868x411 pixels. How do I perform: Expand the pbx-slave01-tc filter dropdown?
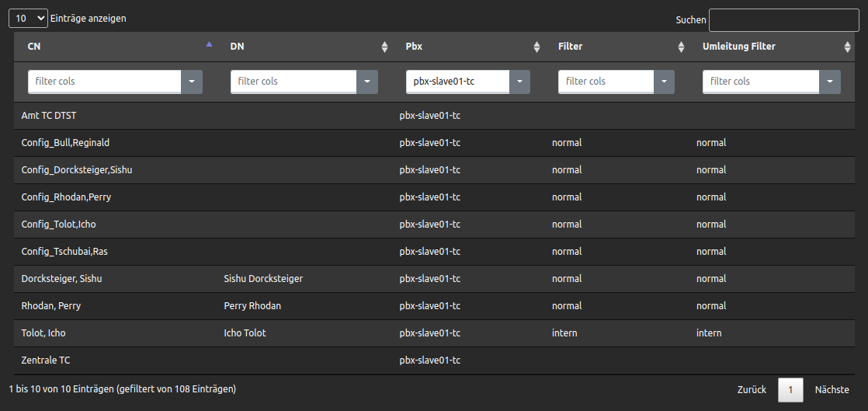click(519, 82)
